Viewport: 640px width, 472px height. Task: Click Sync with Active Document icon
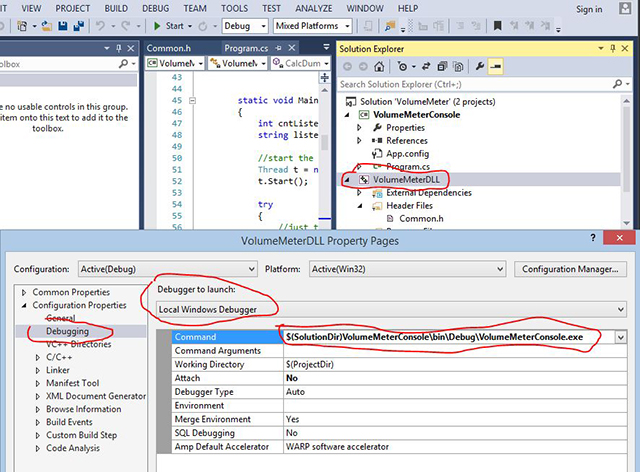pos(426,66)
